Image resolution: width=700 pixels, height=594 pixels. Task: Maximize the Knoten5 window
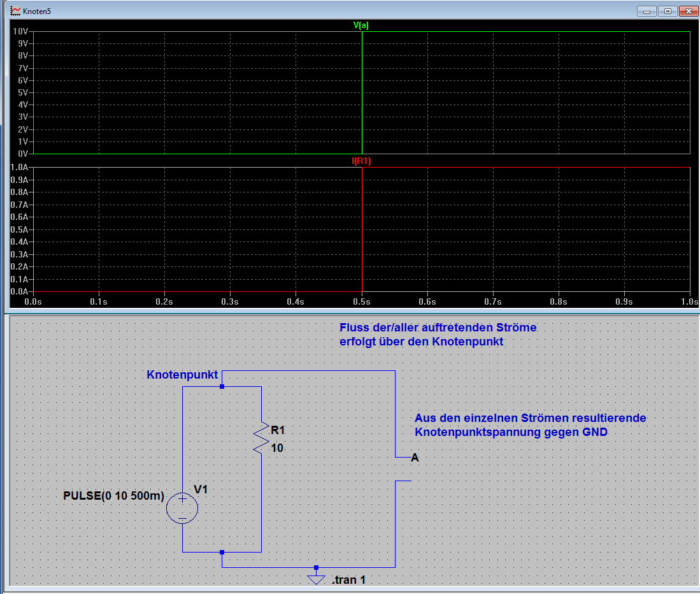click(668, 11)
